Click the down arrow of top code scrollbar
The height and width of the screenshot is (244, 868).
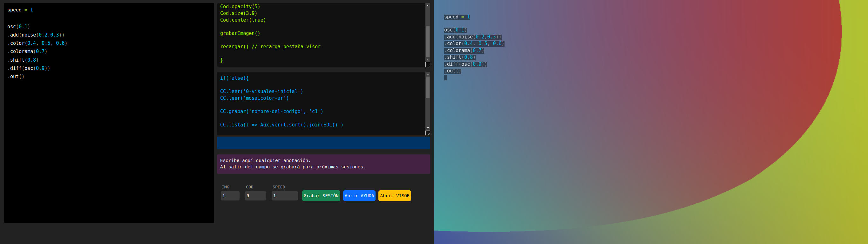point(428,60)
